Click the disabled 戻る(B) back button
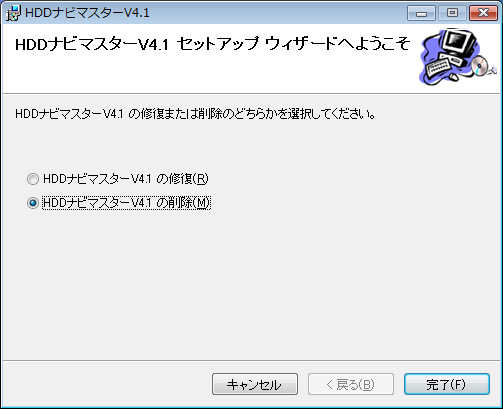Image resolution: width=503 pixels, height=409 pixels. click(x=351, y=384)
